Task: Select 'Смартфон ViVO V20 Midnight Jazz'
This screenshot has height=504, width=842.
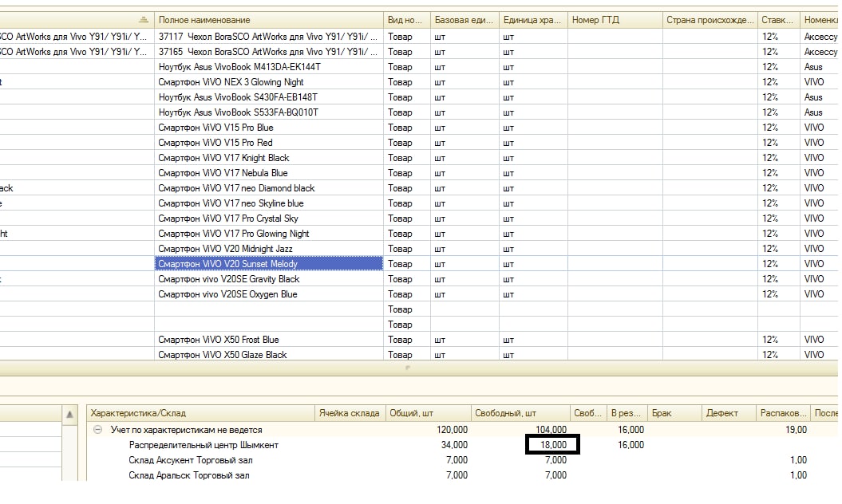Action: (226, 249)
